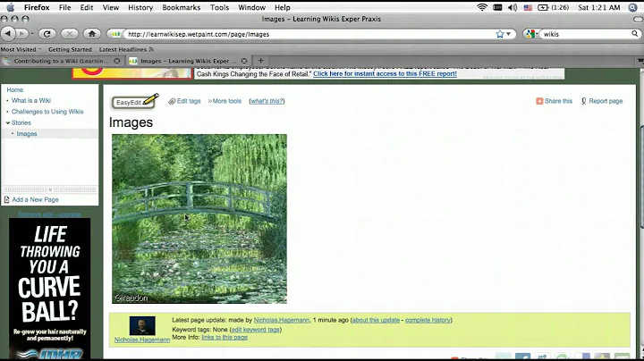Click links to this page link
Viewport: 644px width, 361px height.
click(225, 337)
